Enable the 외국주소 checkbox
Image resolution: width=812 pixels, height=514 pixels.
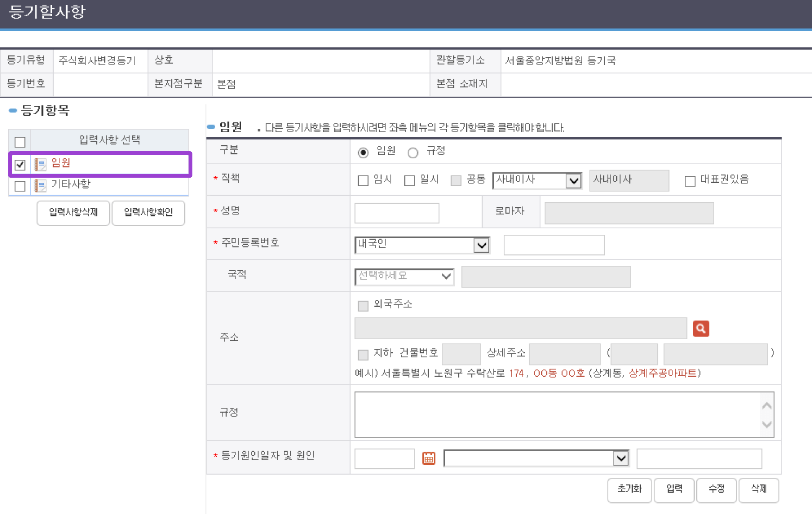(x=363, y=306)
